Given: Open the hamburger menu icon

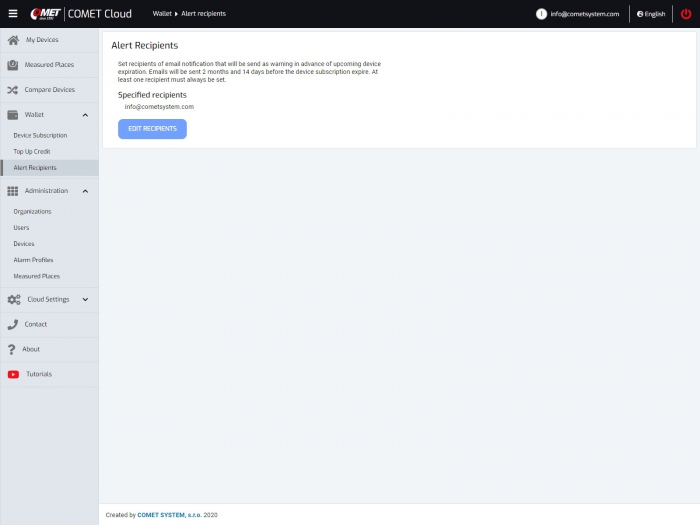Looking at the screenshot, I should point(13,14).
